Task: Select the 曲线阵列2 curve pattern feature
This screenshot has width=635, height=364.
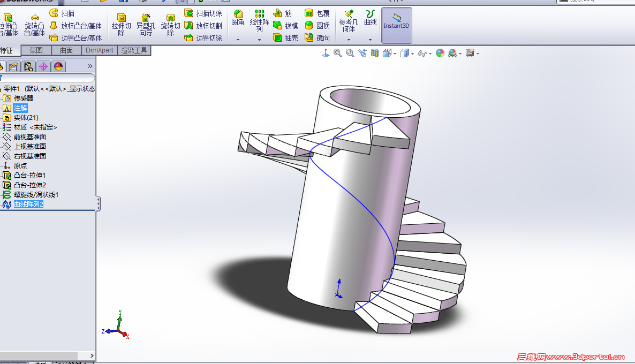Action: (23, 204)
